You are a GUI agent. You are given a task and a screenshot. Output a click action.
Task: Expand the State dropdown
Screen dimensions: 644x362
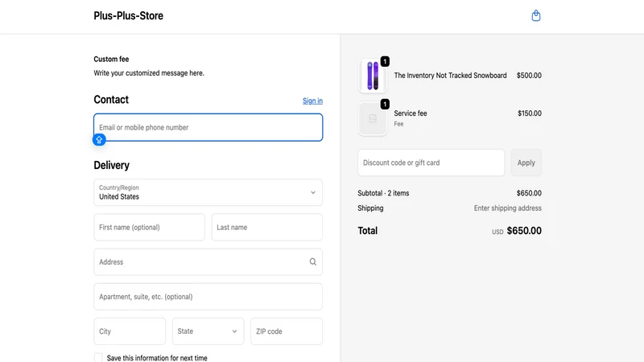click(x=208, y=331)
